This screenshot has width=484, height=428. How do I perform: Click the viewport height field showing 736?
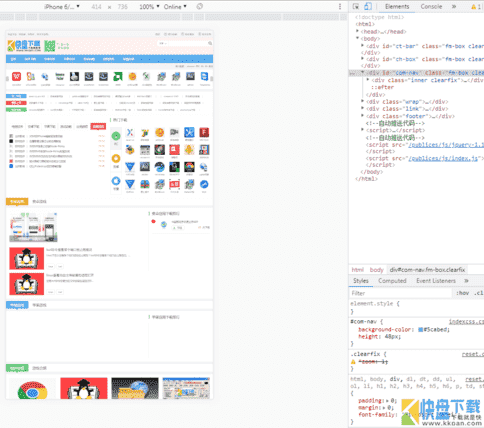click(122, 7)
